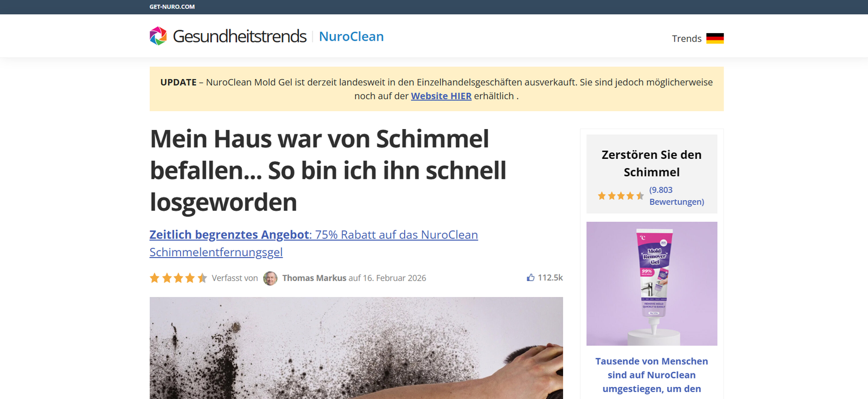Click the Mold Remover Gel product image
Viewport: 868px width, 399px height.
coord(652,284)
